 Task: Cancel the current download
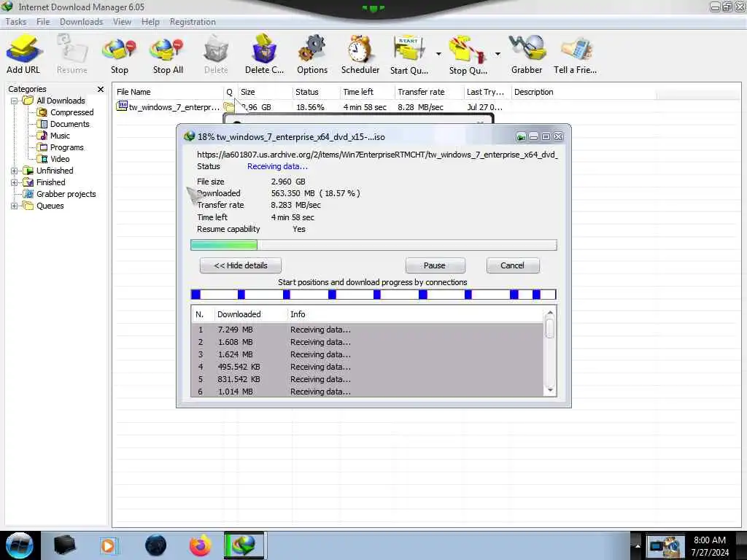[x=513, y=265]
